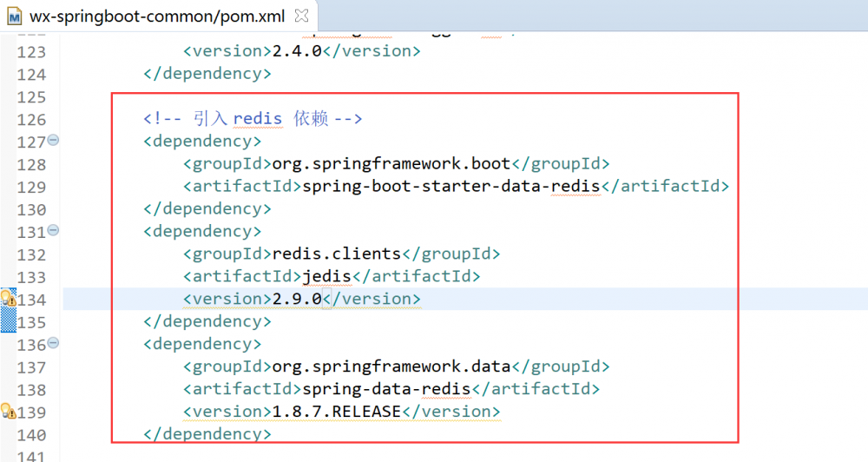Click warning quick-fix bulb on line 139
The image size is (868, 462).
point(9,411)
